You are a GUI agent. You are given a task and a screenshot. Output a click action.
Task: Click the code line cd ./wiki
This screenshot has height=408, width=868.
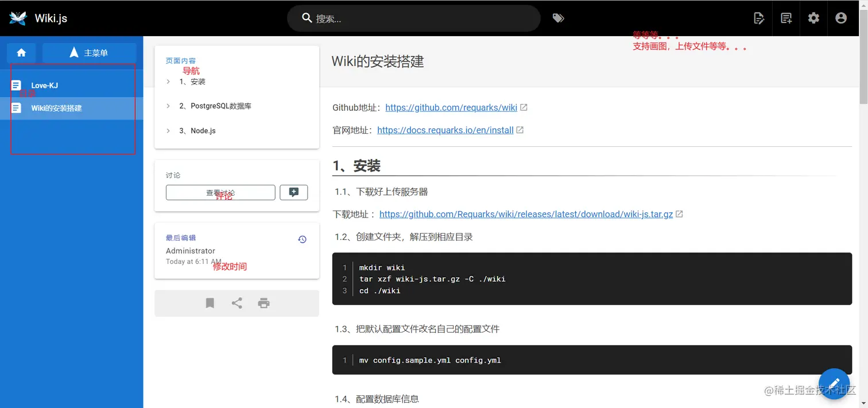(x=379, y=290)
